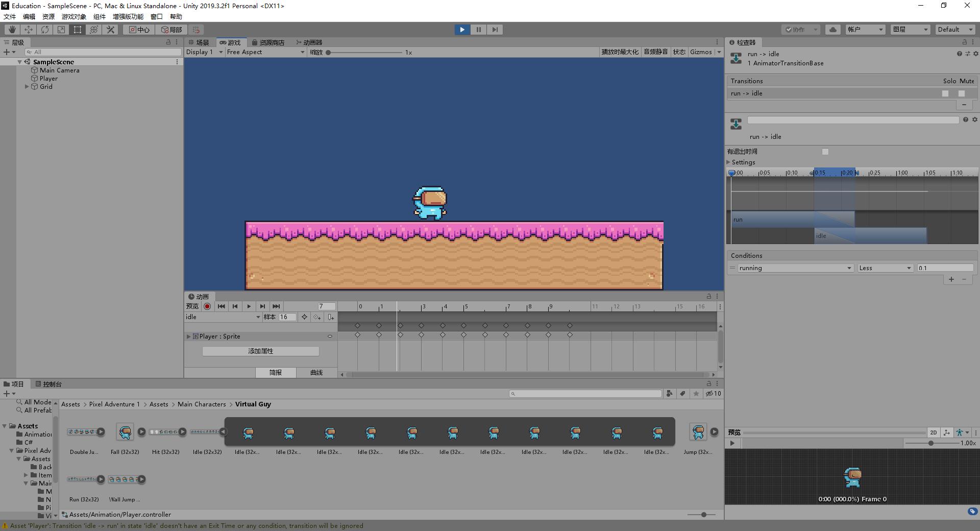
Task: Switch to the Asset Store tab (资源商店)
Action: pyautogui.click(x=268, y=42)
